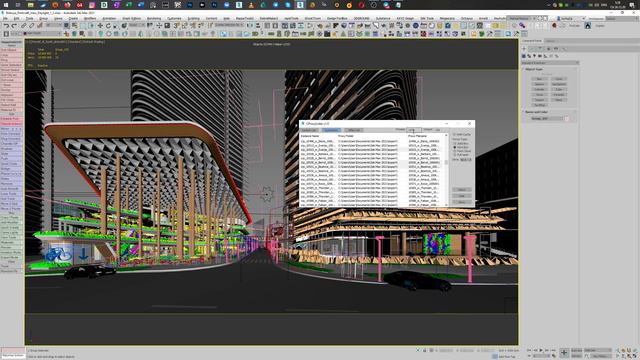Click the Play Animation control
640x360 pixels.
click(x=541, y=350)
